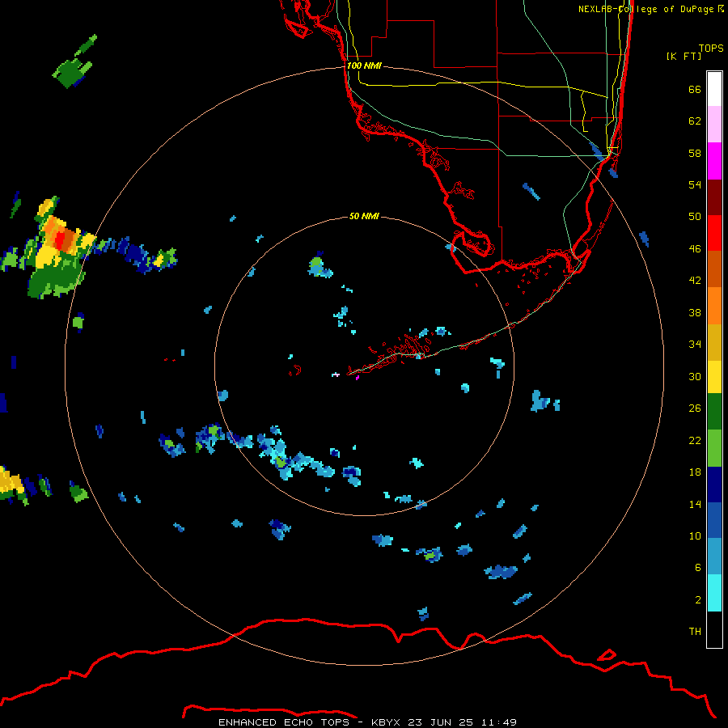The width and height of the screenshot is (728, 728).
Task: Click the white swatch at top of legend
Action: click(x=714, y=89)
